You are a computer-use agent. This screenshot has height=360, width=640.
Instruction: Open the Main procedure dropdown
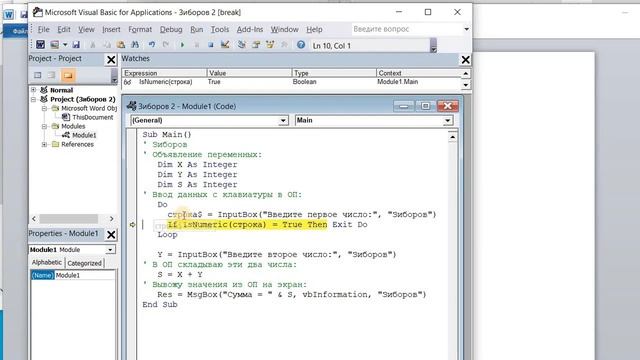(448, 120)
